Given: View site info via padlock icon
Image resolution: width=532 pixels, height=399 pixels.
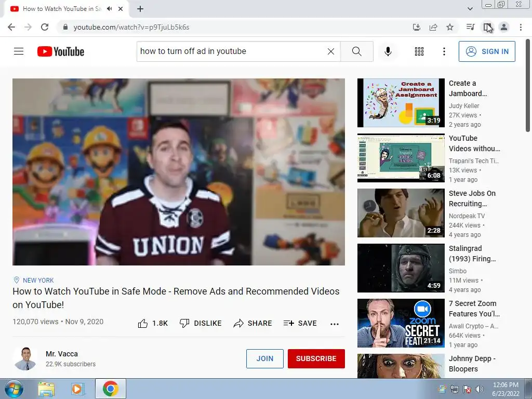Looking at the screenshot, I should pyautogui.click(x=65, y=27).
